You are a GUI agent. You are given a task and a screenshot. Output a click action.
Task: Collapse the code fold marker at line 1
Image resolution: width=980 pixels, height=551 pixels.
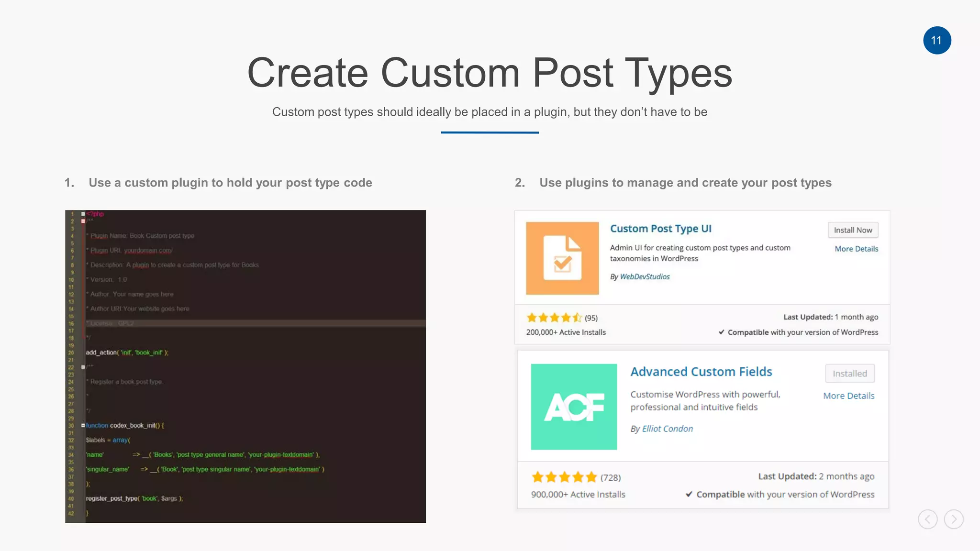[x=83, y=214]
